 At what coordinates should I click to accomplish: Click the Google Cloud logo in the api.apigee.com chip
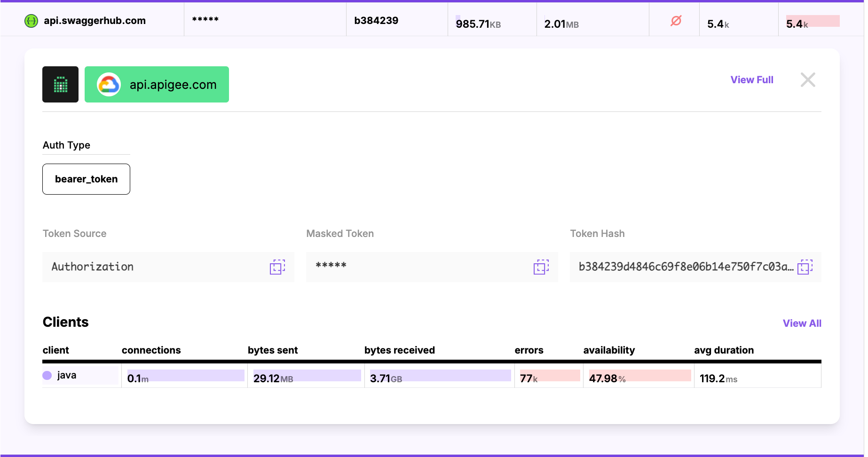click(109, 84)
